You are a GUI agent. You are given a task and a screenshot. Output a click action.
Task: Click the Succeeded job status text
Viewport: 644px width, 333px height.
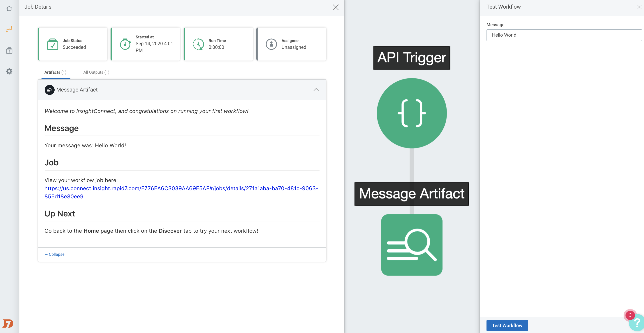74,47
